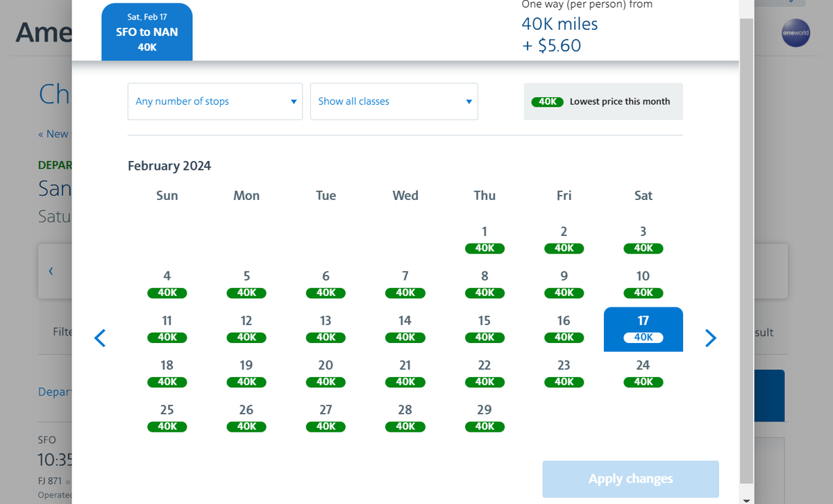Image resolution: width=833 pixels, height=504 pixels.
Task: Click the oneworld alliance logo
Action: coord(796,33)
